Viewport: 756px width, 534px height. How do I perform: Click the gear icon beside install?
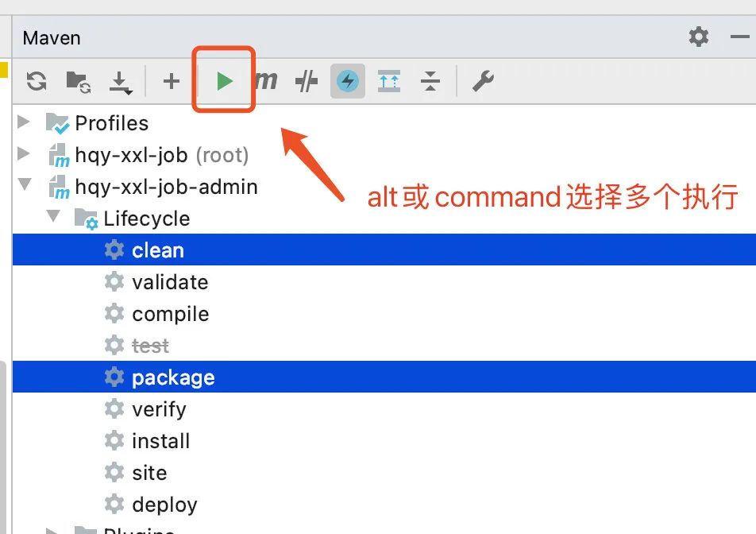click(x=114, y=441)
